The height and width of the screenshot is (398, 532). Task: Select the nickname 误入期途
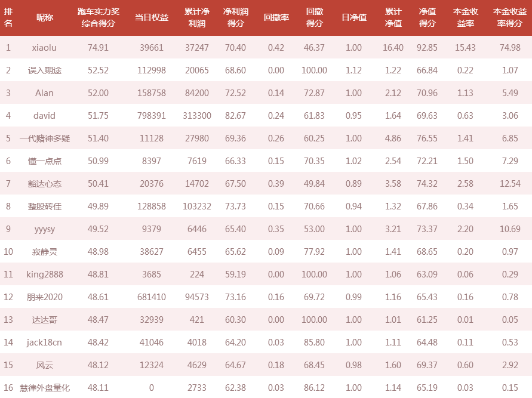(x=44, y=70)
